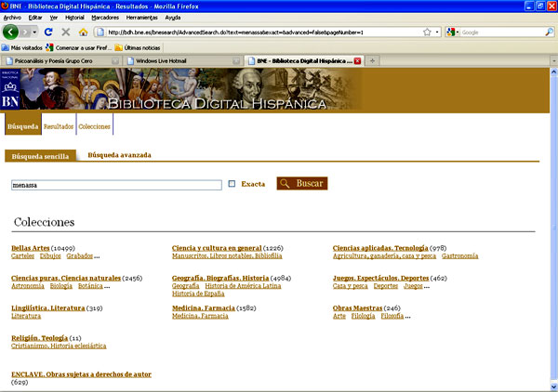Image resolution: width=558 pixels, height=392 pixels.
Task: Open the Grabados subcollection
Action: 80,255
